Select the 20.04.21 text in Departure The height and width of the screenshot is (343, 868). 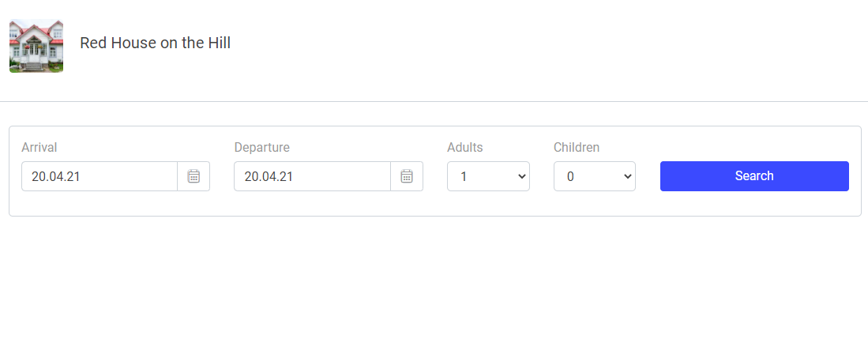(x=269, y=177)
